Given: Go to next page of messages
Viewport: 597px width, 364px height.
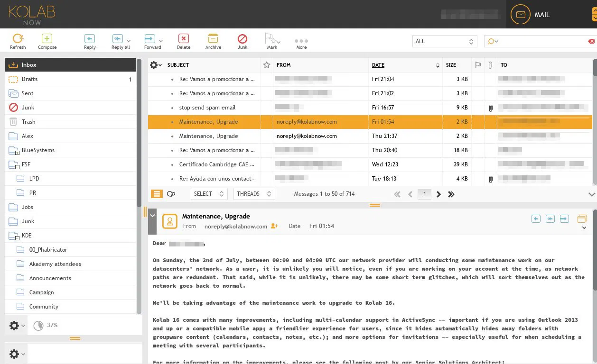Looking at the screenshot, I should tap(438, 194).
